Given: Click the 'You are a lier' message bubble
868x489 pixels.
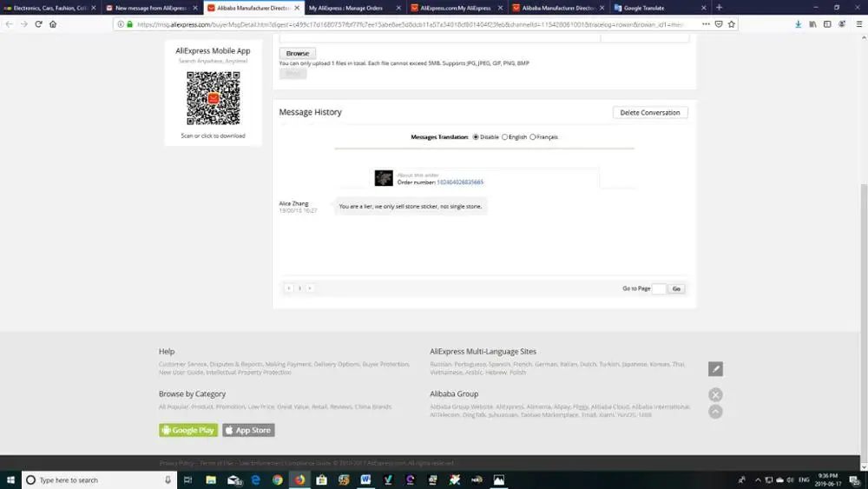Looking at the screenshot, I should [x=411, y=206].
